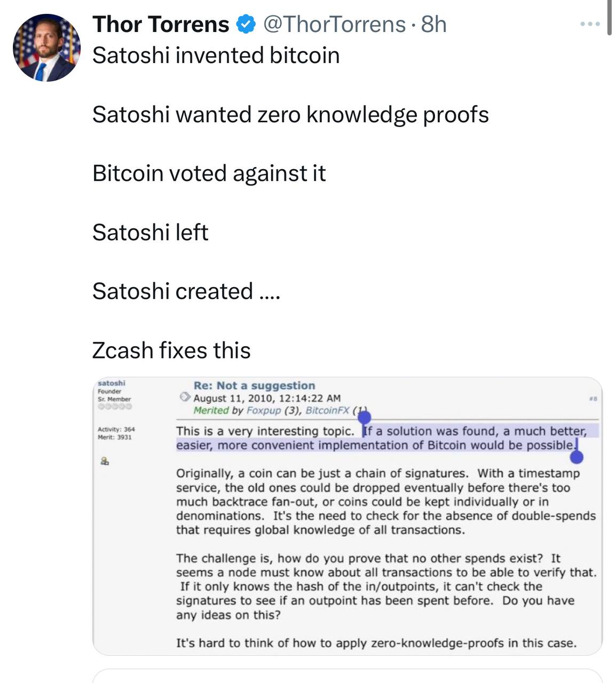Click the scrollbar at the top right
The width and height of the screenshot is (616, 683).
(x=609, y=17)
